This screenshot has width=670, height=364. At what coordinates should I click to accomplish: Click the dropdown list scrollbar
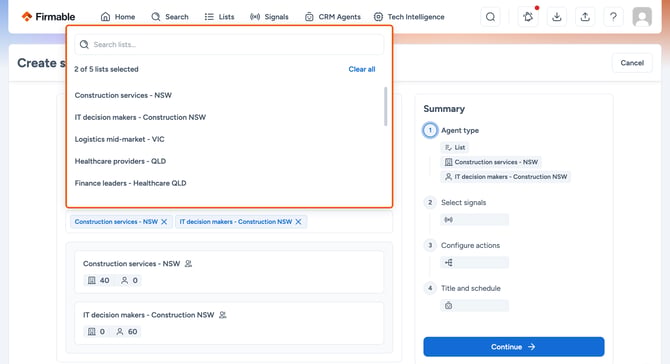coord(386,106)
